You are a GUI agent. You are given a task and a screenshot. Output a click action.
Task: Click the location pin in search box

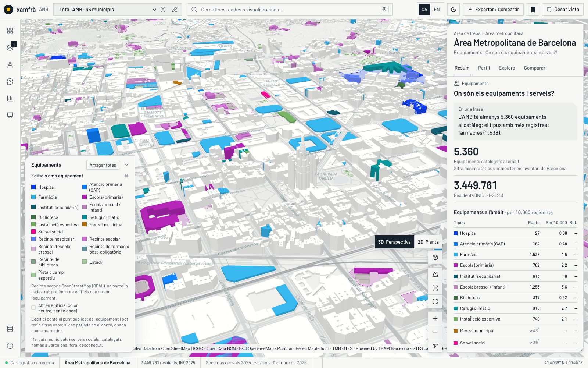384,10
